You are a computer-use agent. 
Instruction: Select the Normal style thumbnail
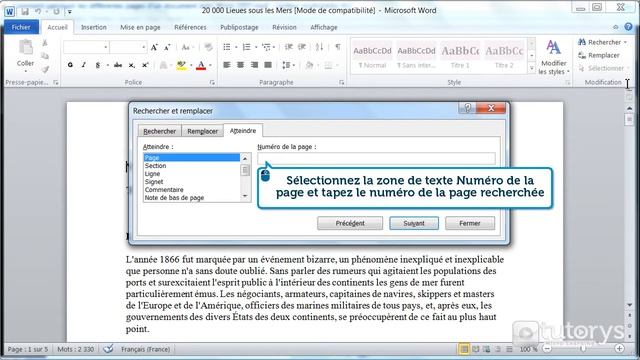point(372,56)
